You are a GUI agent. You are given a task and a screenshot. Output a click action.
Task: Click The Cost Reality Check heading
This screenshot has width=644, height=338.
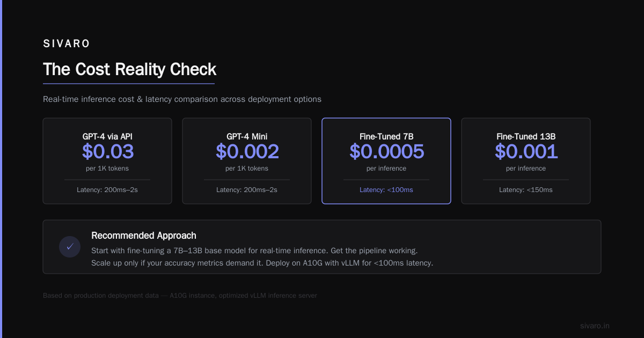coord(129,69)
